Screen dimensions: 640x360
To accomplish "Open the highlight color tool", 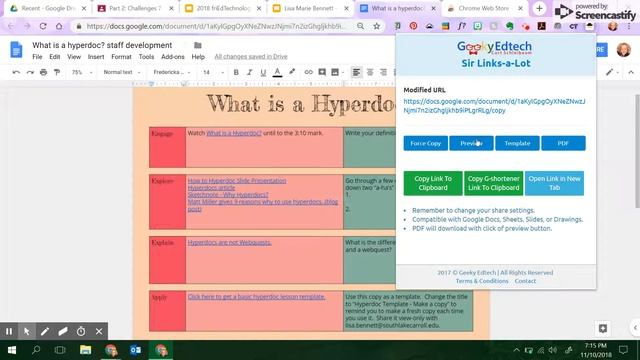I will [292, 72].
